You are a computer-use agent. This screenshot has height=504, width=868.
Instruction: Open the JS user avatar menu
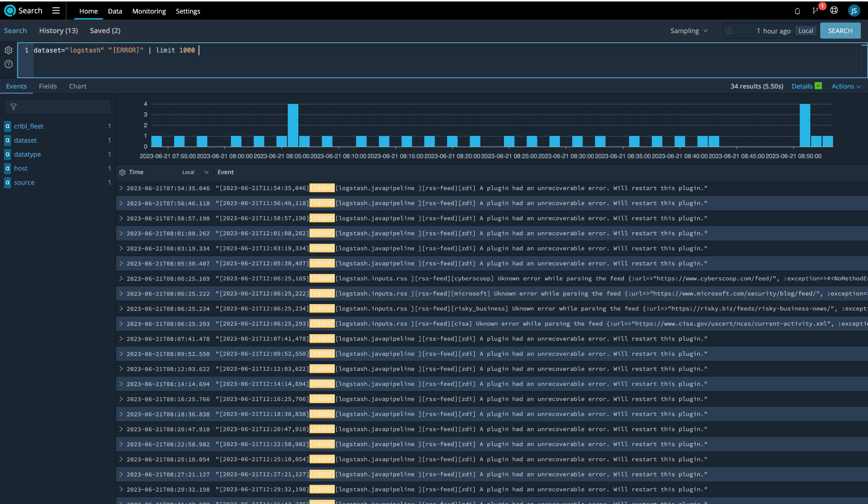[854, 11]
